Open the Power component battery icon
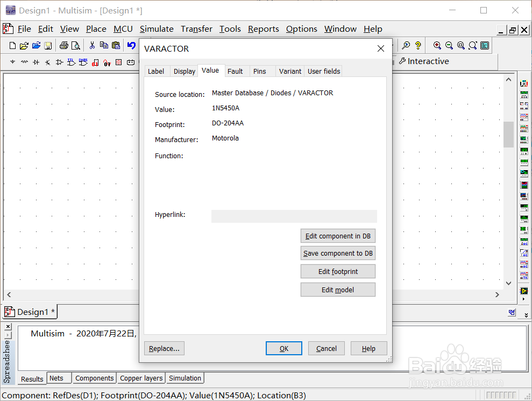Screen dimensions: 532x401 [131, 62]
